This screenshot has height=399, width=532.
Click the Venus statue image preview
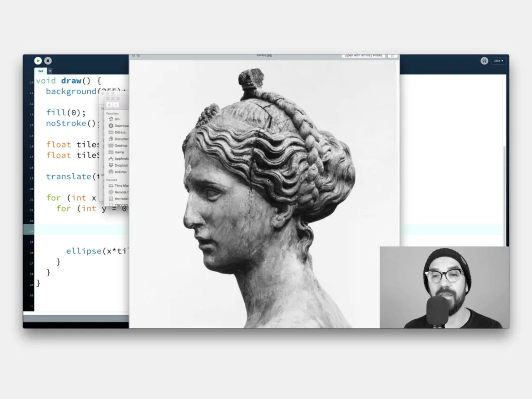click(264, 193)
